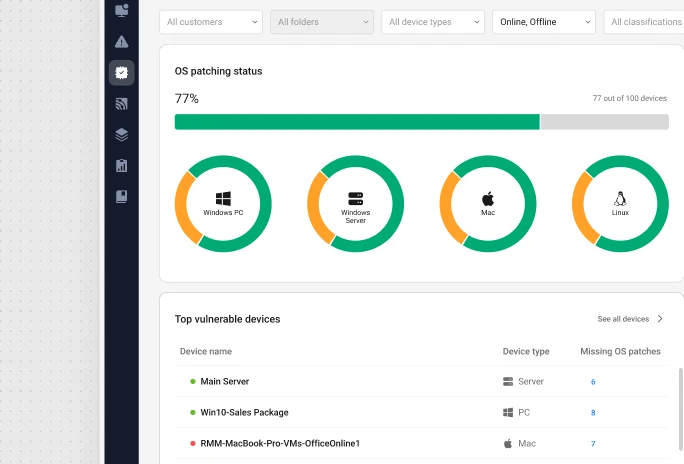This screenshot has height=464, width=684.
Task: Open the Online, Offline status dropdown
Action: click(544, 22)
